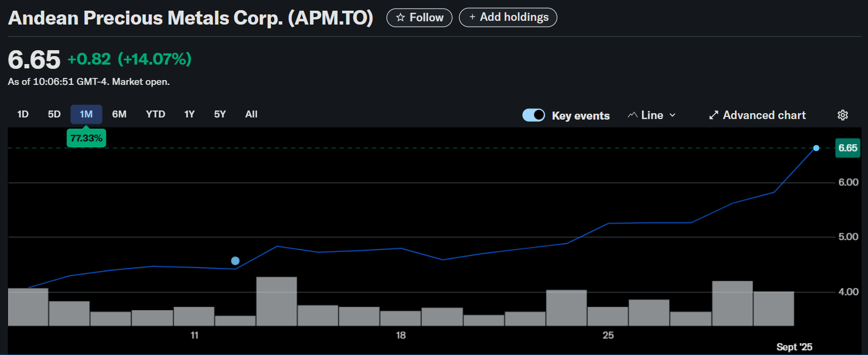Open chart settings gear icon
Screen dimensions: 868x355
[x=843, y=115]
